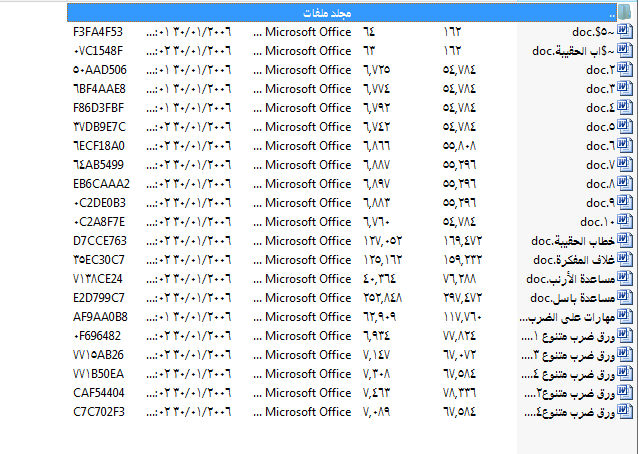639x454 pixels.
Task: Select the مجلد ملفات parent folder row
Action: tap(331, 13)
